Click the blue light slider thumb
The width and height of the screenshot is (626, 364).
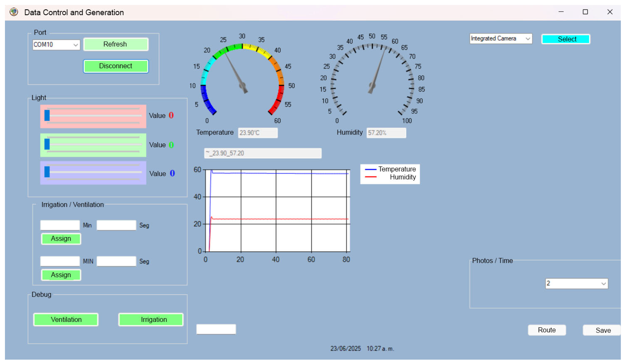[x=47, y=172]
